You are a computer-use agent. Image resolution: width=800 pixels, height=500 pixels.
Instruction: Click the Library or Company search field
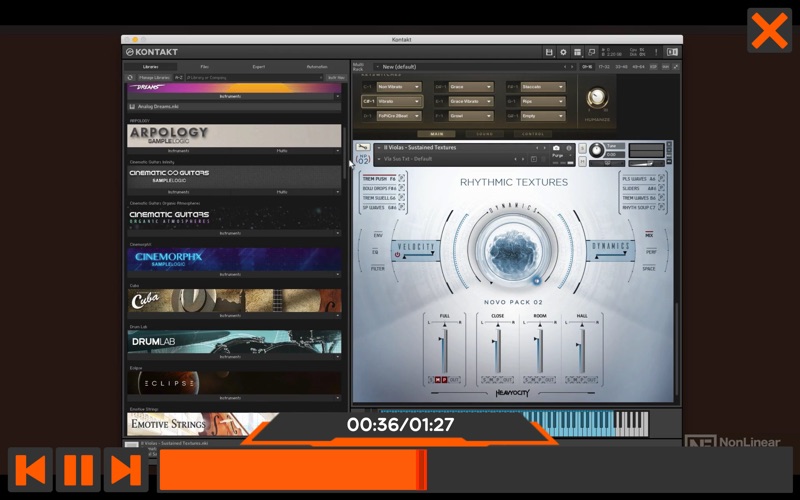[254, 78]
